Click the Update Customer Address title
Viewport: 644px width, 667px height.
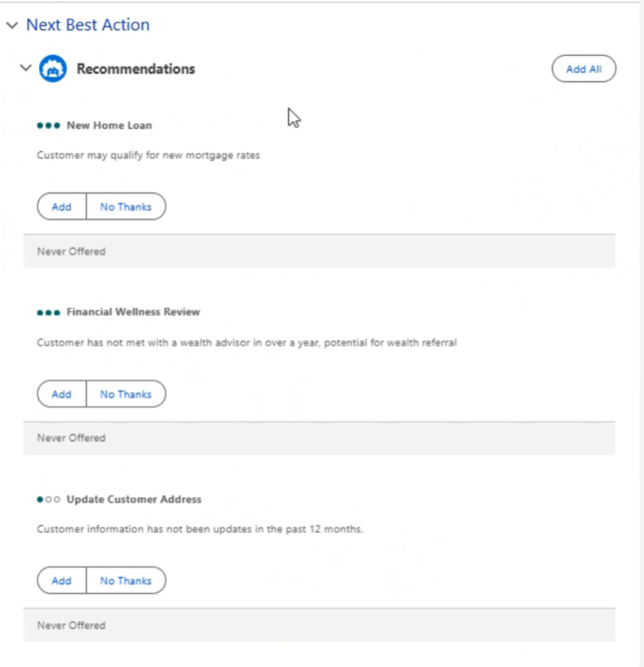[x=134, y=499]
